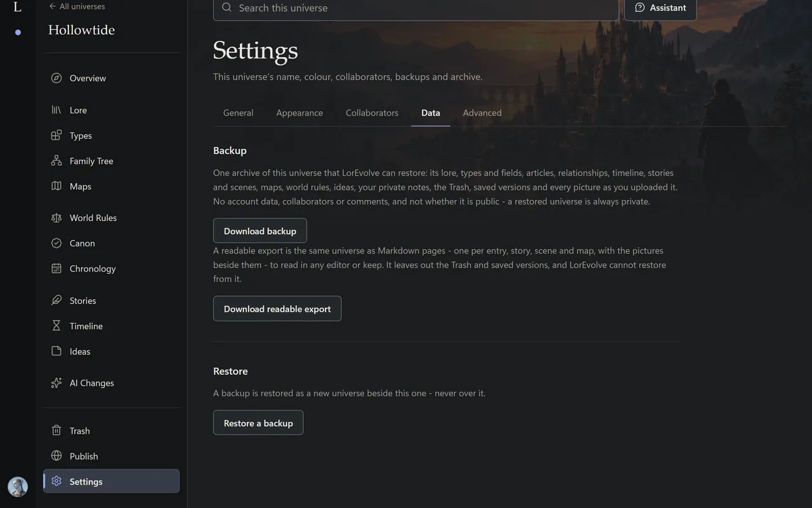Click the blue dot in left rail
This screenshot has width=812, height=508.
pos(18,32)
